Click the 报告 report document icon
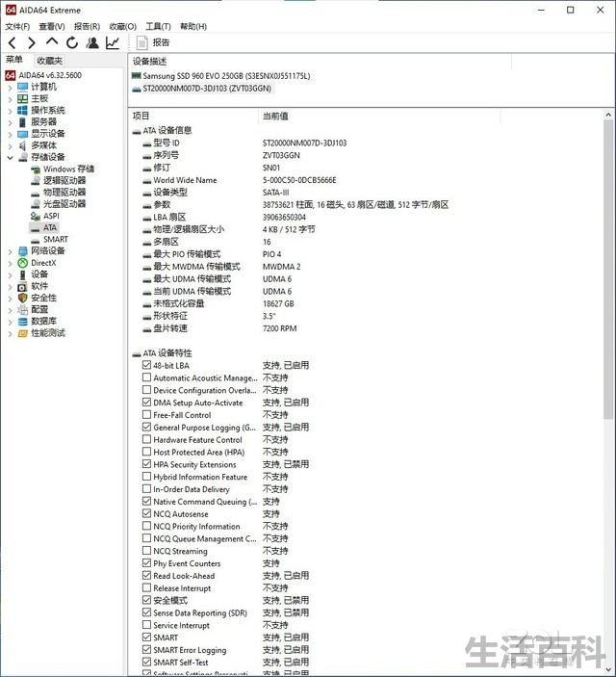The width and height of the screenshot is (616, 677). [x=142, y=42]
